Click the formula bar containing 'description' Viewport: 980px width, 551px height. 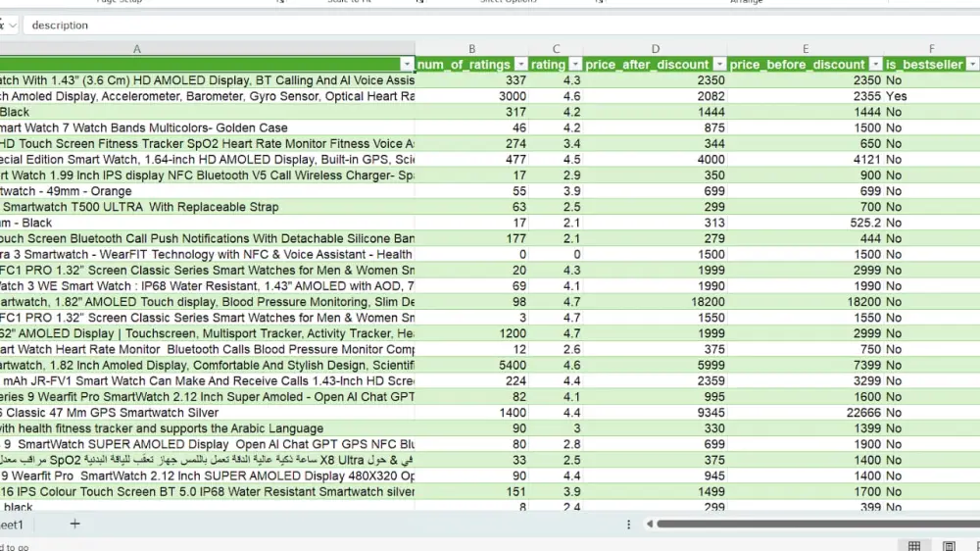tap(500, 25)
